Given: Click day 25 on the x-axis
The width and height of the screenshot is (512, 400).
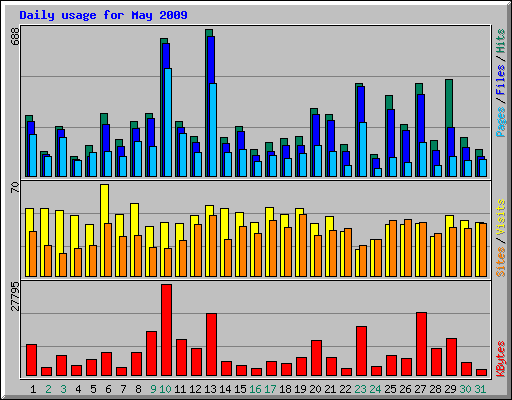Looking at the screenshot, I should coord(391,389).
